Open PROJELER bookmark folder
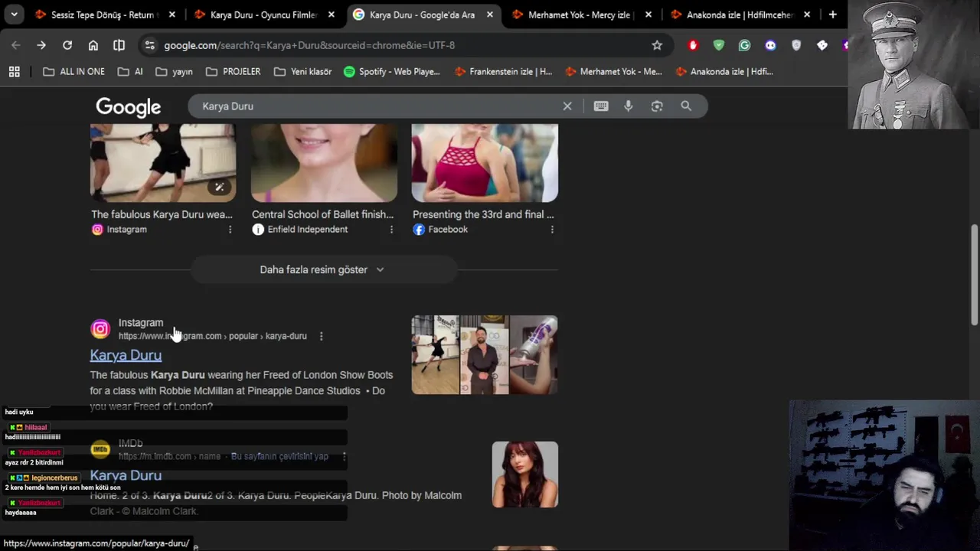Image resolution: width=980 pixels, height=551 pixels. 234,71
